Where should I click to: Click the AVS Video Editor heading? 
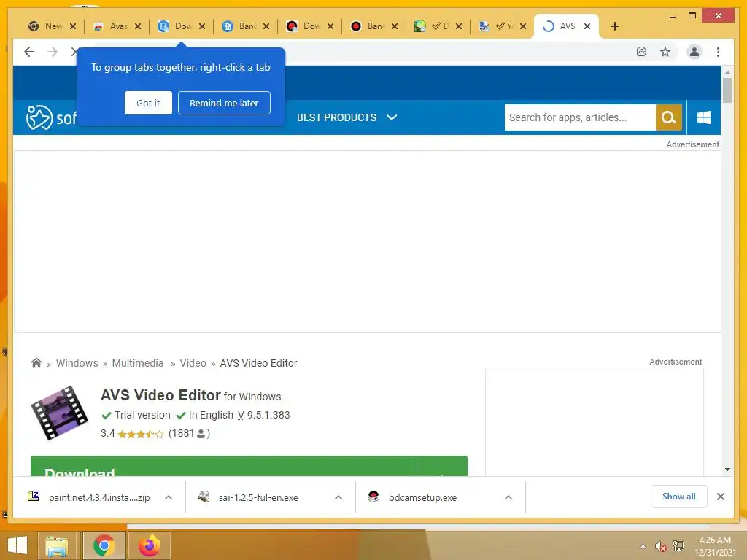pos(160,395)
